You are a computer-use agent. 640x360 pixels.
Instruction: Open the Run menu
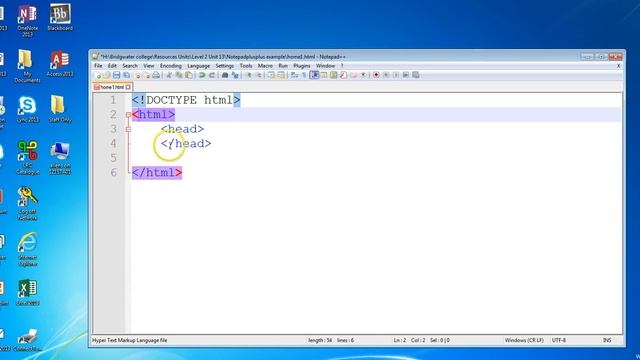click(283, 66)
